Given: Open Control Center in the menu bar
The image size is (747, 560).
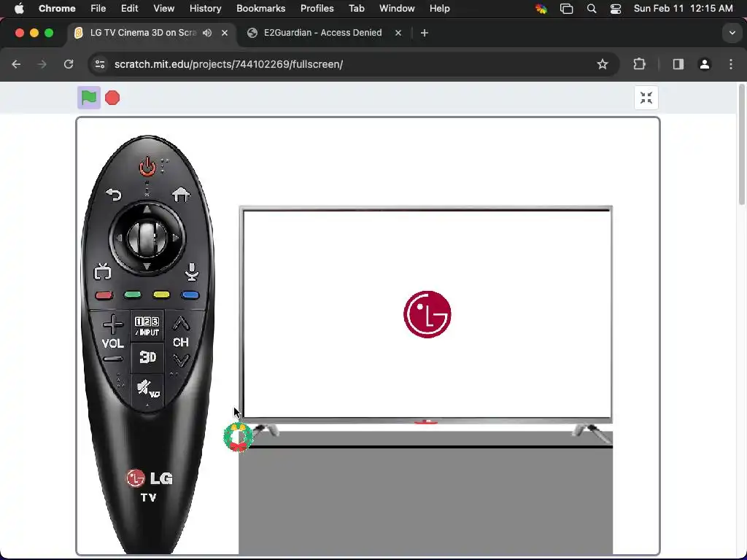Looking at the screenshot, I should (616, 9).
